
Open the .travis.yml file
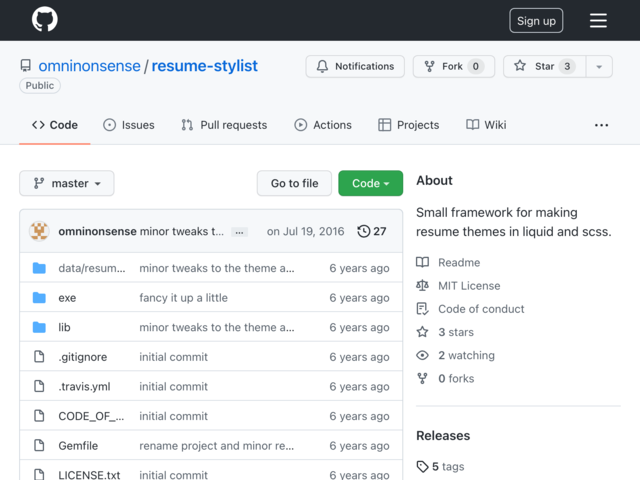(x=84, y=386)
